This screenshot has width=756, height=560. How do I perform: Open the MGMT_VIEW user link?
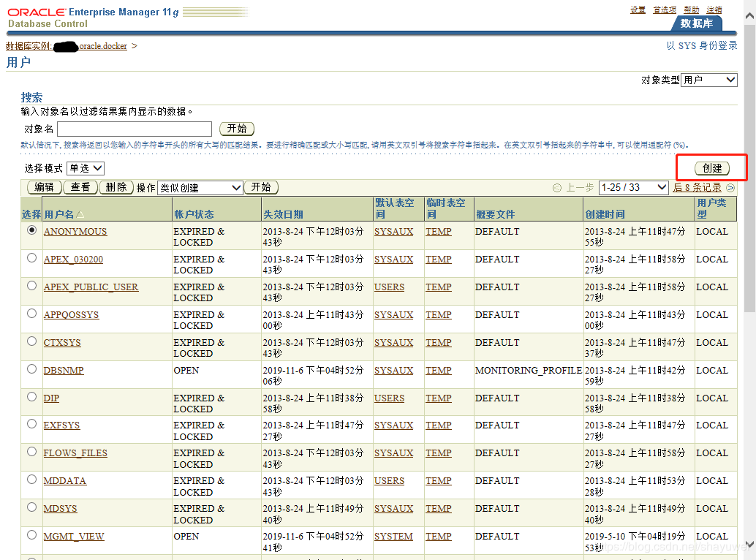click(74, 537)
